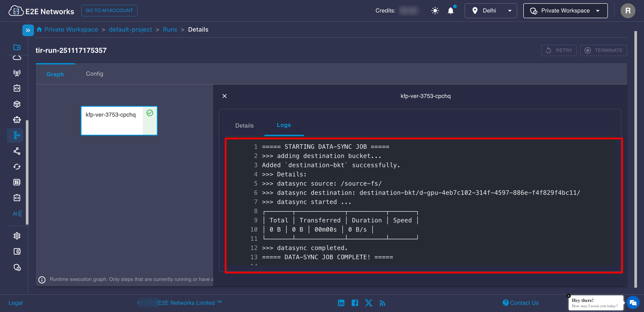Image resolution: width=644 pixels, height=312 pixels.
Task: Click the RETRY button
Action: tap(559, 50)
